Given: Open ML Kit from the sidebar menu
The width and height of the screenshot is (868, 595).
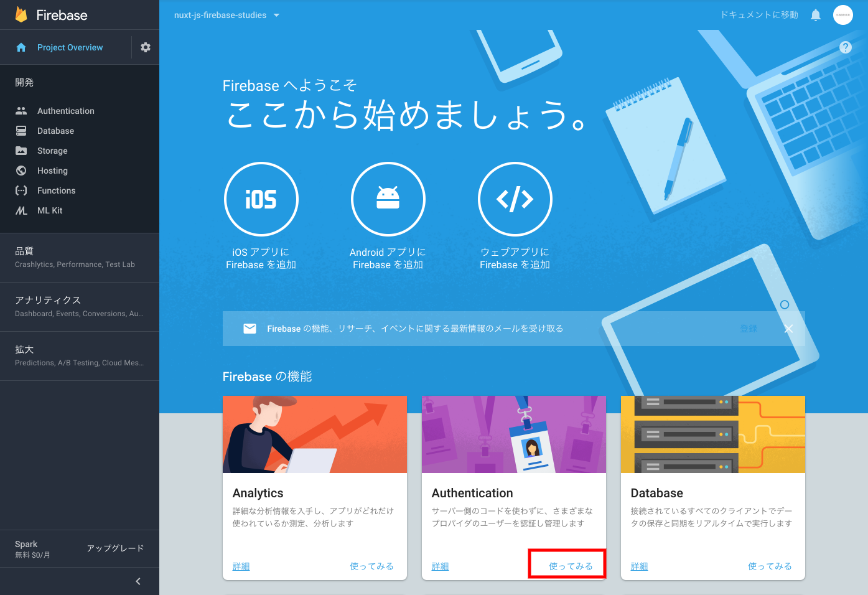Looking at the screenshot, I should tap(50, 210).
